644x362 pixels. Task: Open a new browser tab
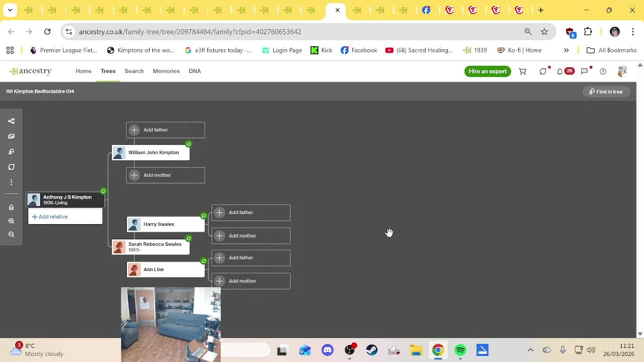[541, 10]
